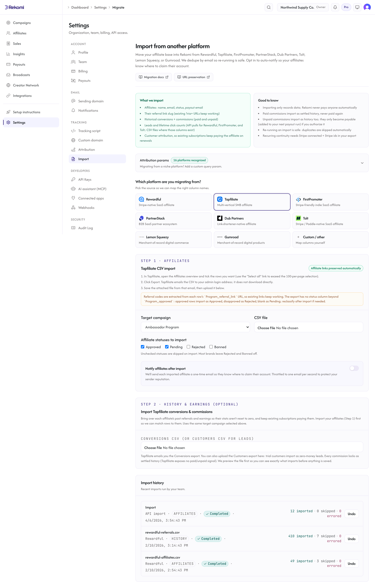375x588 pixels.
Task: Click the Rewardful platform logo
Action: (141, 199)
